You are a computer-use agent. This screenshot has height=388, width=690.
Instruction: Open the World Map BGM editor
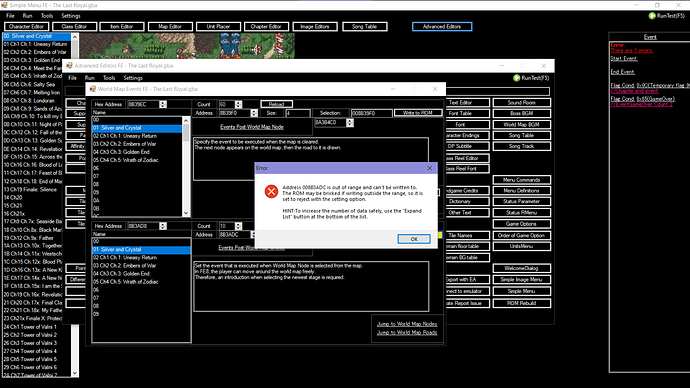coord(521,124)
